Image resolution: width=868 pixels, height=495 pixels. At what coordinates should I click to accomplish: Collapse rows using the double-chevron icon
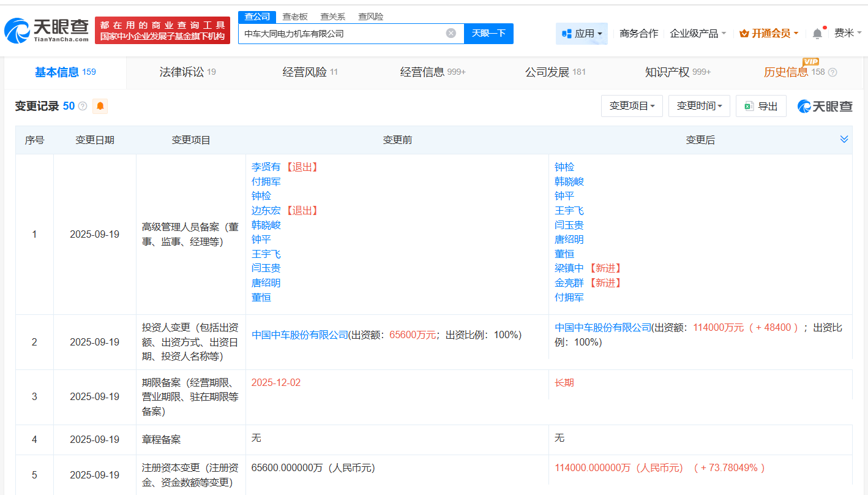[844, 139]
